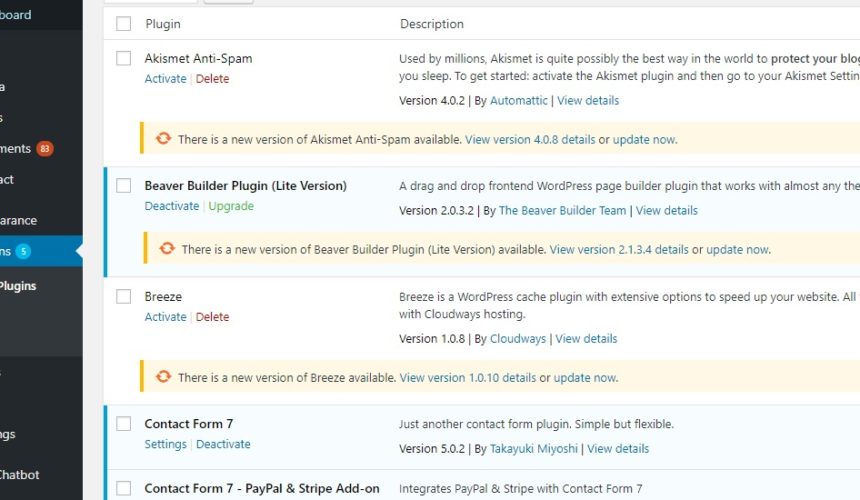The height and width of the screenshot is (500, 860).
Task: Tick Contact Form 7 PayPal Add-on checkbox
Action: 123,488
